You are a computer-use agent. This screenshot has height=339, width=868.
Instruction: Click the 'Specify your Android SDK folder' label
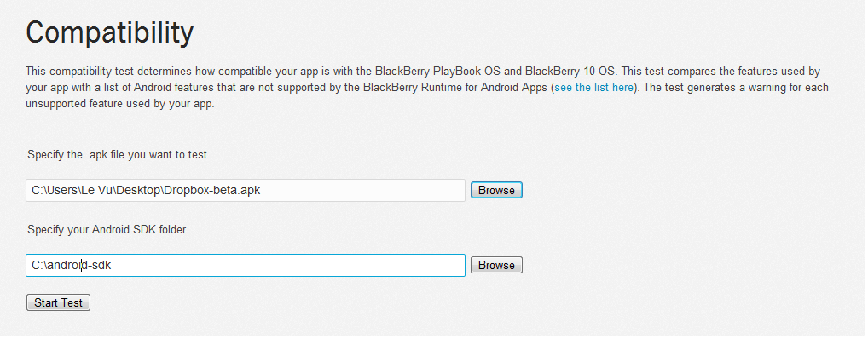[108, 229]
